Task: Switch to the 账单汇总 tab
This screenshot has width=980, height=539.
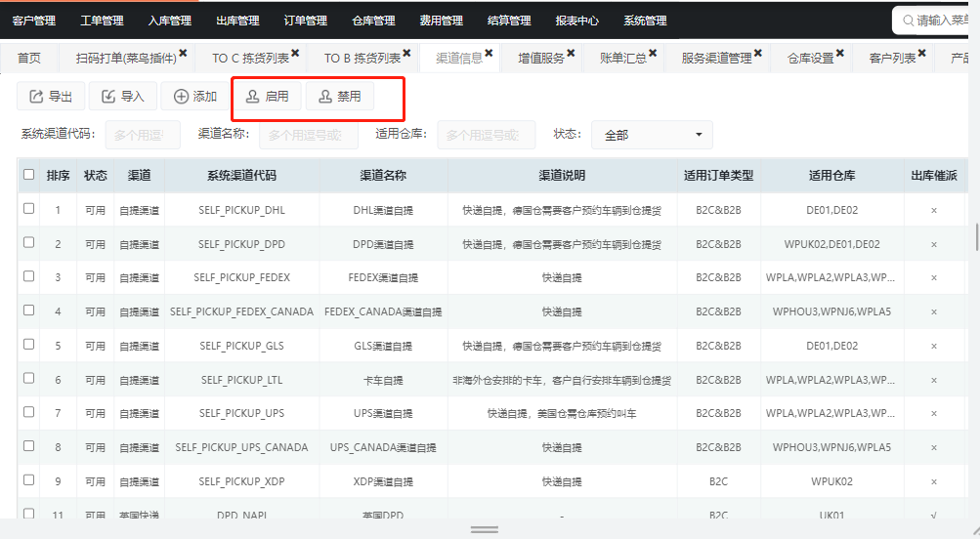Action: [x=623, y=58]
